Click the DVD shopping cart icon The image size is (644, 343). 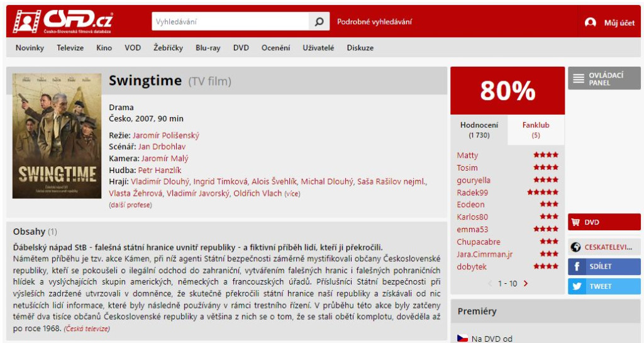[576, 222]
